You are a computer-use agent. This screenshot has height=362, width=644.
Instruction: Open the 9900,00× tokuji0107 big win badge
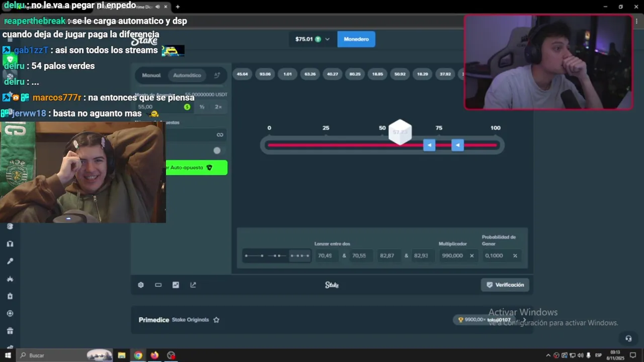[x=484, y=320]
